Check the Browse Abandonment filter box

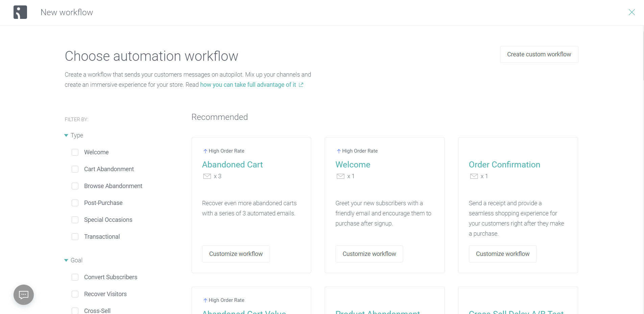click(x=75, y=186)
